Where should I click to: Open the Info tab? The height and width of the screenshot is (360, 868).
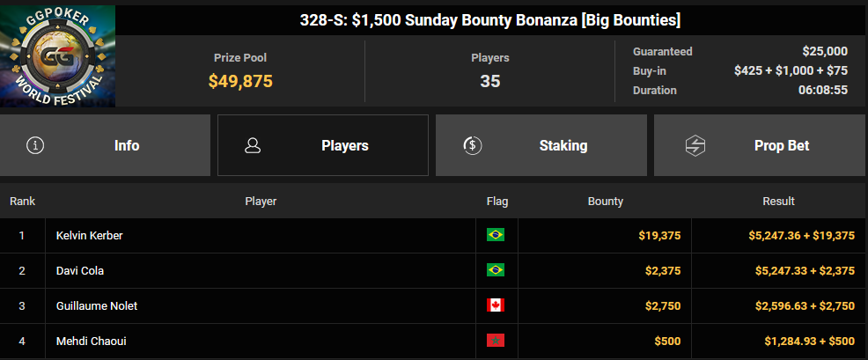(x=105, y=145)
